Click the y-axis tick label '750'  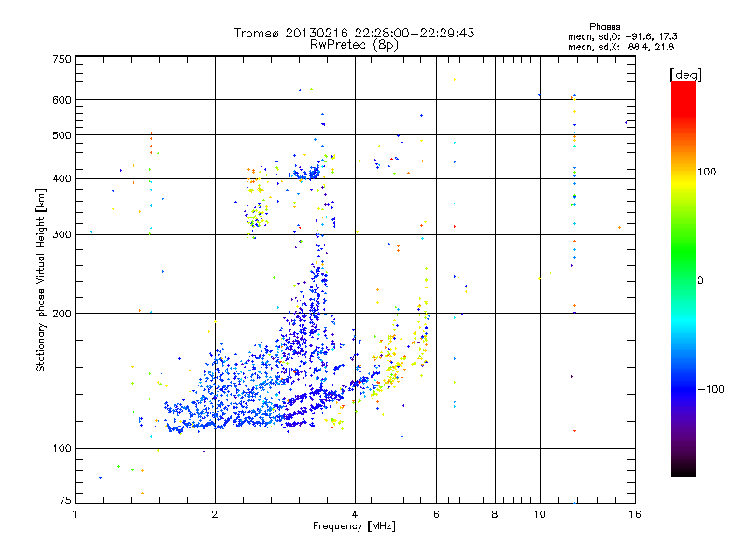[62, 59]
